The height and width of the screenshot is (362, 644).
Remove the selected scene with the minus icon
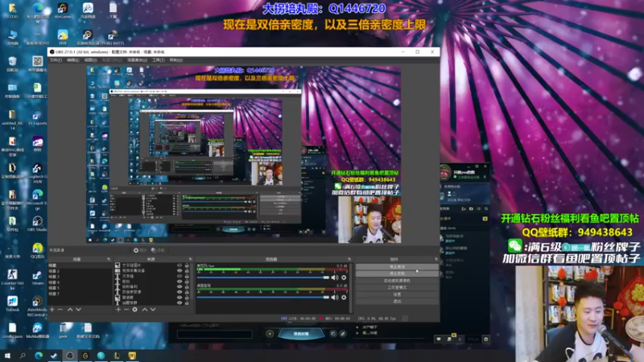(60, 310)
